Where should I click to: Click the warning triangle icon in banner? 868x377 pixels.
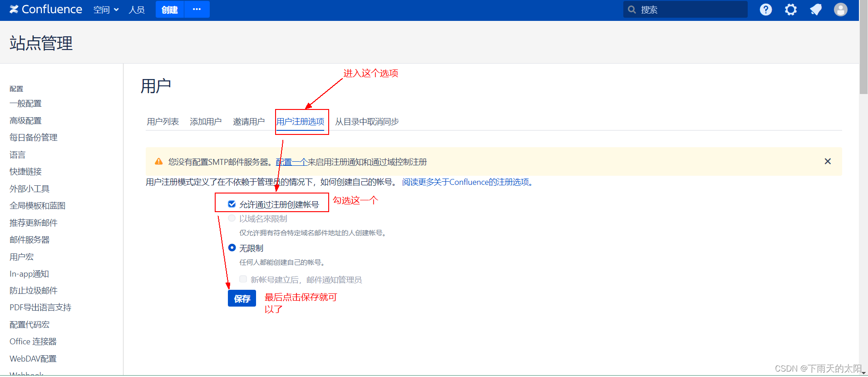tap(158, 161)
